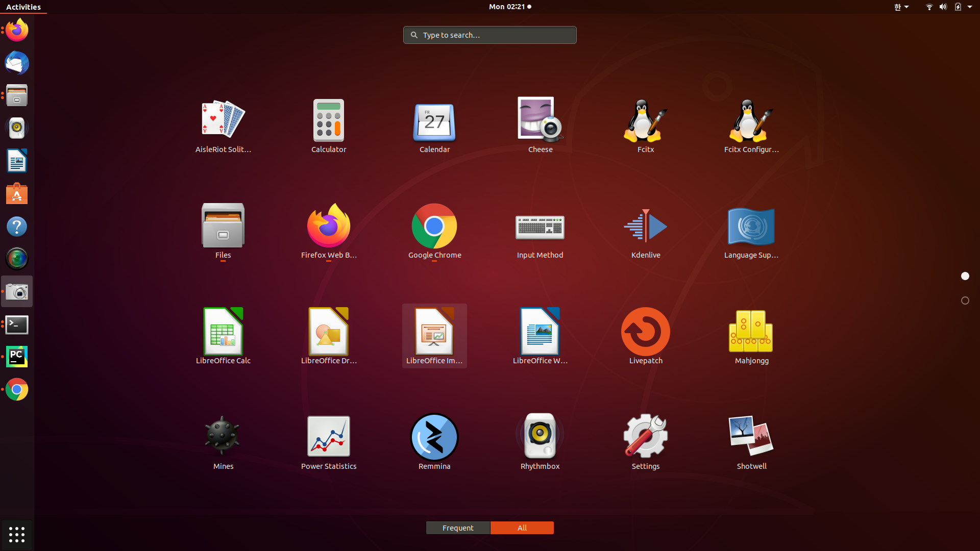Switch to the Frequent tab

[458, 528]
